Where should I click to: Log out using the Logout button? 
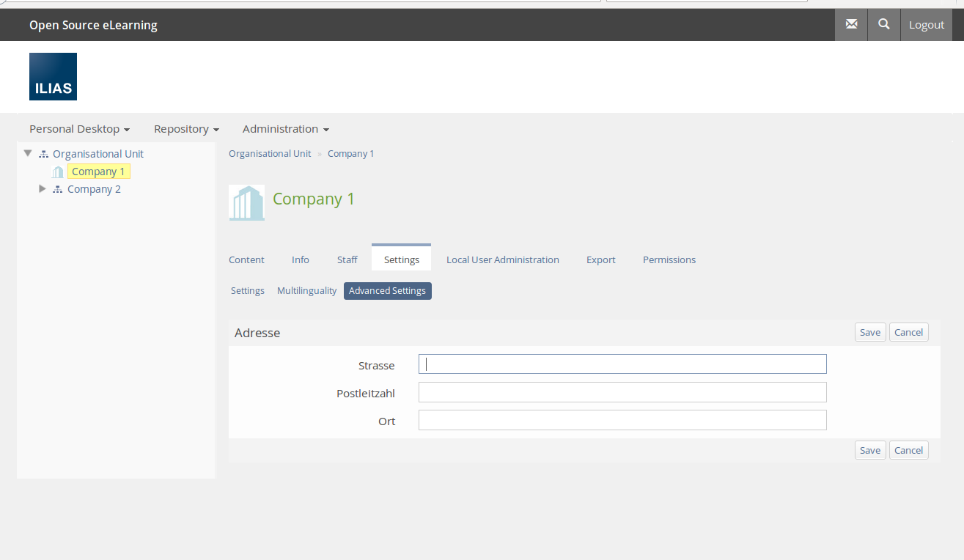pyautogui.click(x=926, y=25)
